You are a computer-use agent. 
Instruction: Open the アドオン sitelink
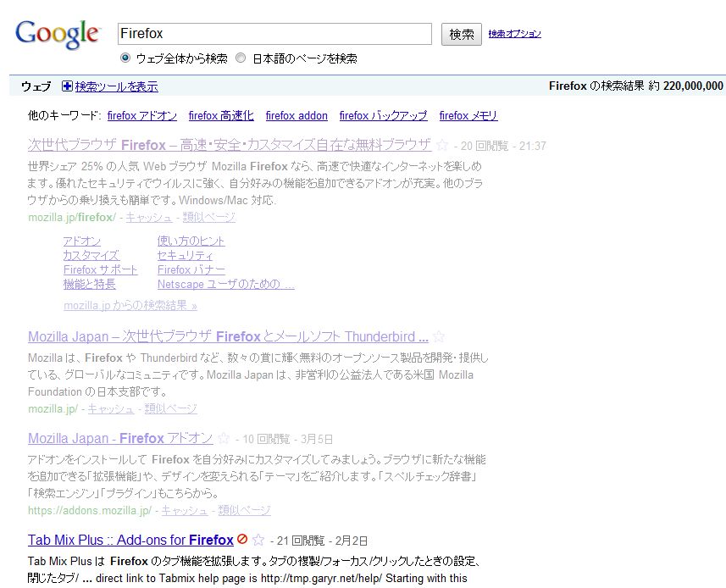tap(82, 241)
